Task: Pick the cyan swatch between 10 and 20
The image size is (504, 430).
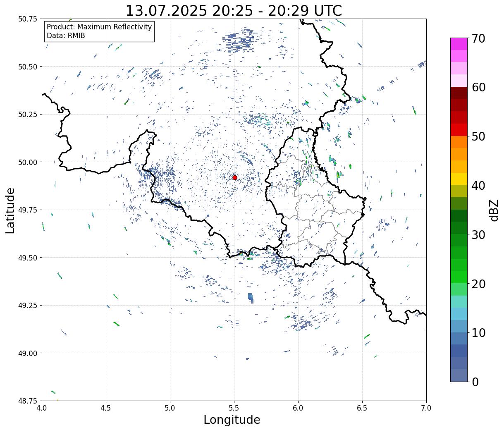Action: (x=459, y=314)
